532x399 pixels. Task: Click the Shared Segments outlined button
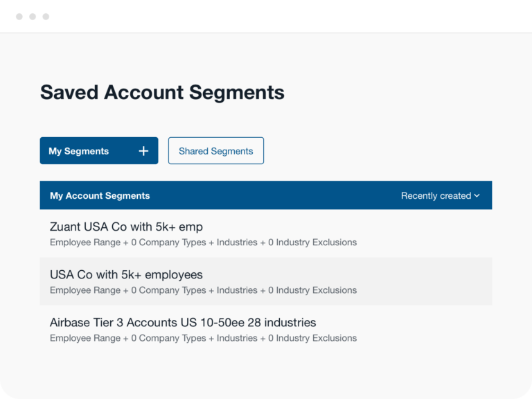216,150
